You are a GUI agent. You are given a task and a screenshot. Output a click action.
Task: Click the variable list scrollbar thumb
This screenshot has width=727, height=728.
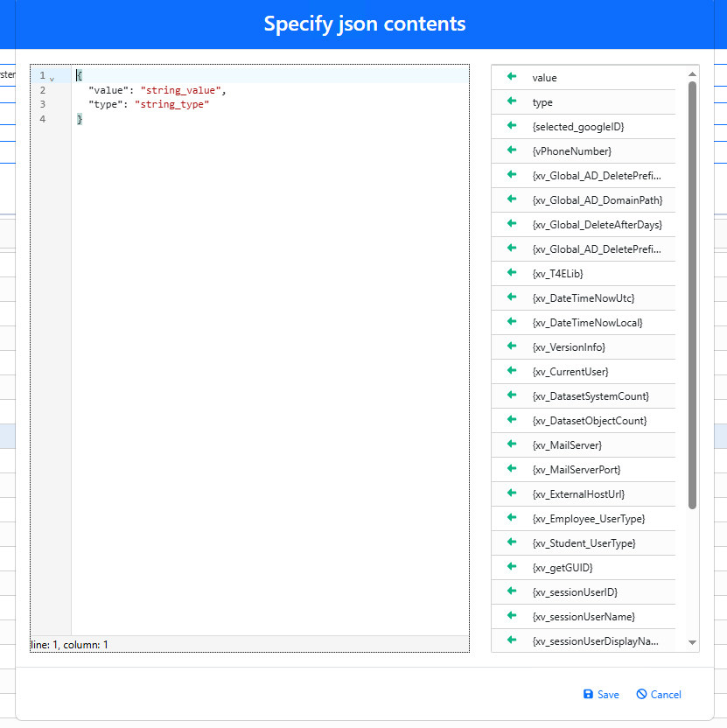(692, 295)
